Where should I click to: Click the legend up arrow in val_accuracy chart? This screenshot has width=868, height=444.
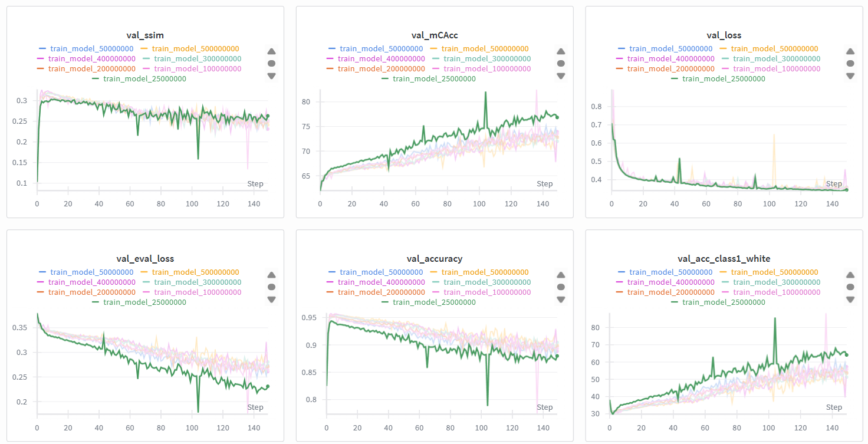pos(561,275)
